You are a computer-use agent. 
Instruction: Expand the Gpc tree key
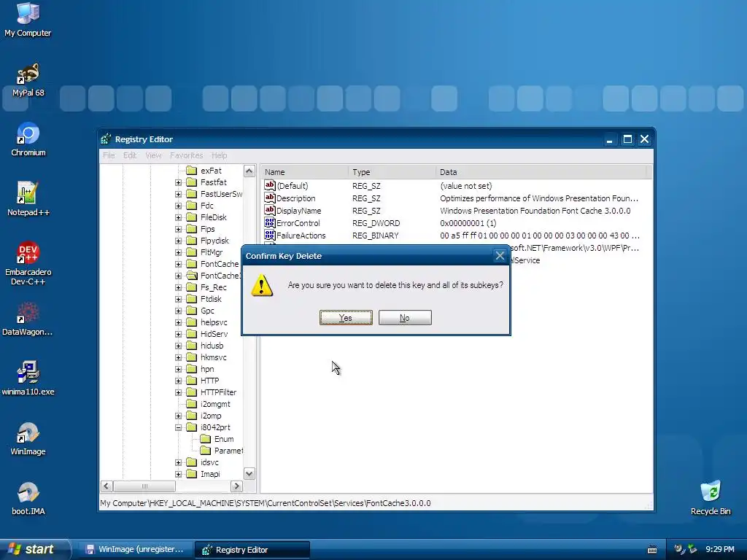coord(178,311)
